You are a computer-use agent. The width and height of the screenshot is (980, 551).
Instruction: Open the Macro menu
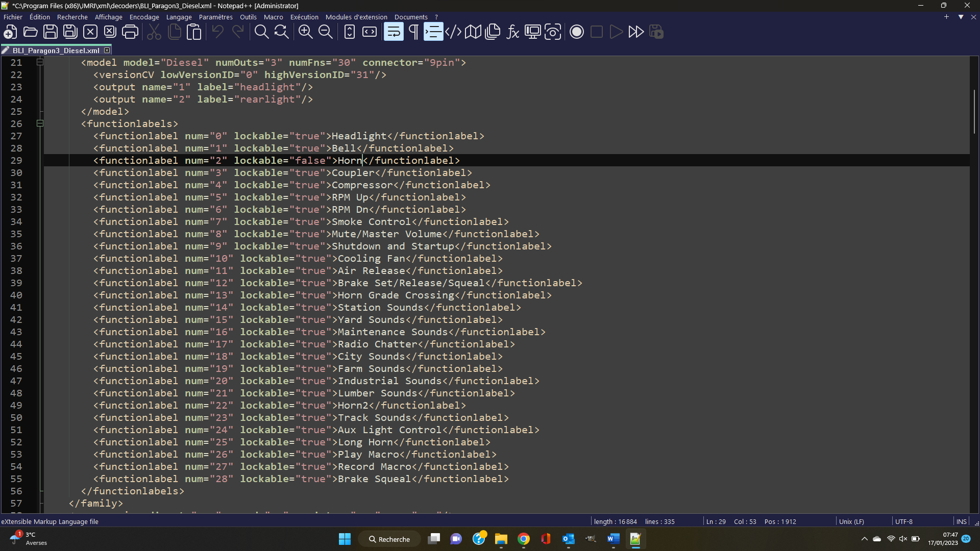pyautogui.click(x=274, y=17)
